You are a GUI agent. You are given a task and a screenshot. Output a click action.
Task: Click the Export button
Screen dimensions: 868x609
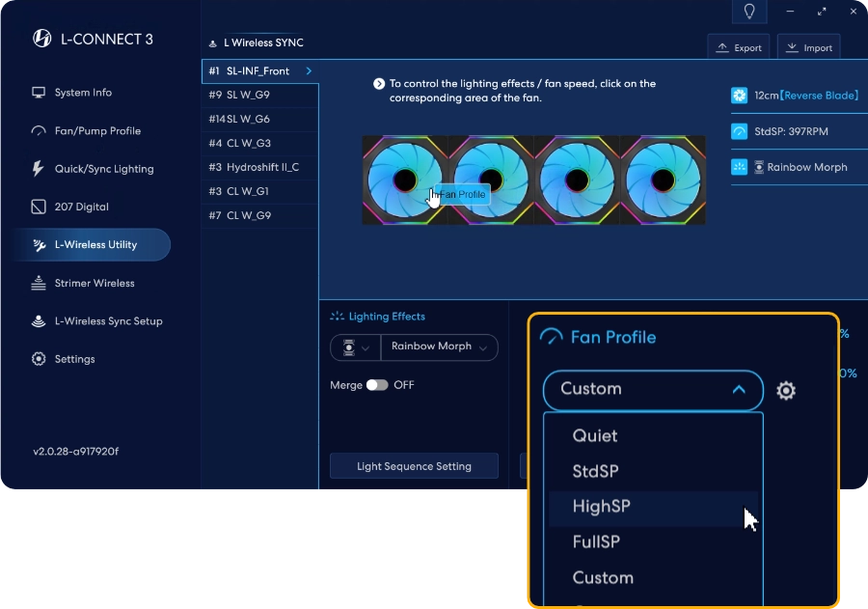pos(738,47)
